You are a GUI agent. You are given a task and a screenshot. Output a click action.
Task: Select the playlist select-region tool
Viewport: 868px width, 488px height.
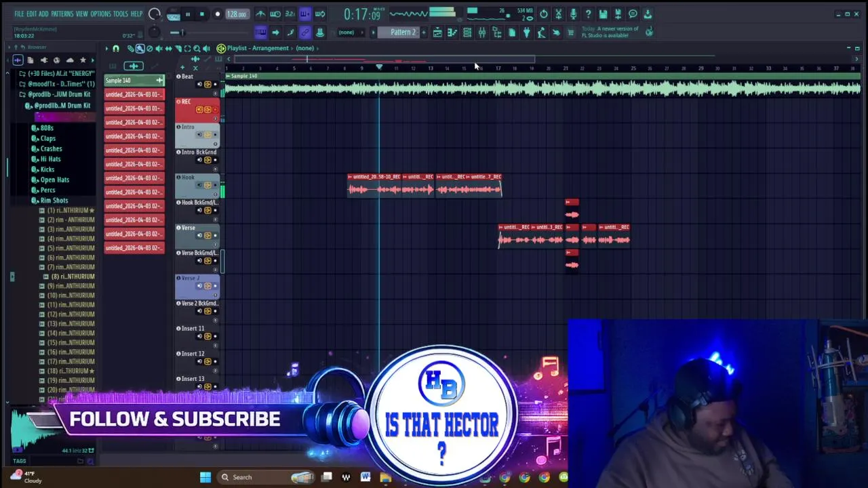(x=187, y=48)
